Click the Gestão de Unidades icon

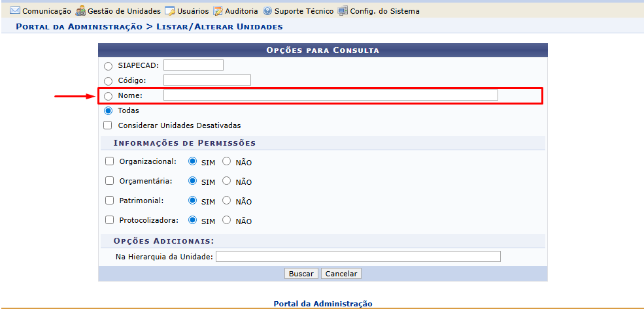click(x=80, y=11)
